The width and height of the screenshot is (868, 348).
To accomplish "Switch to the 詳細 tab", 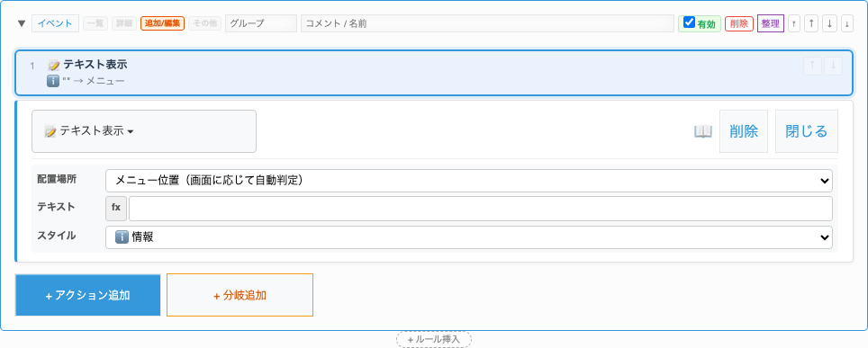I will coord(124,23).
